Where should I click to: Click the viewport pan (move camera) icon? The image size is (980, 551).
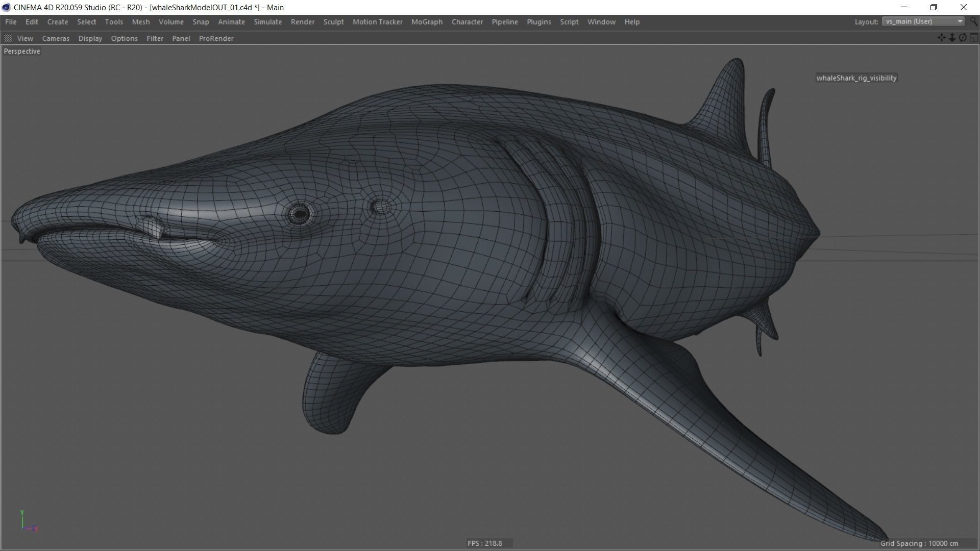pos(941,38)
